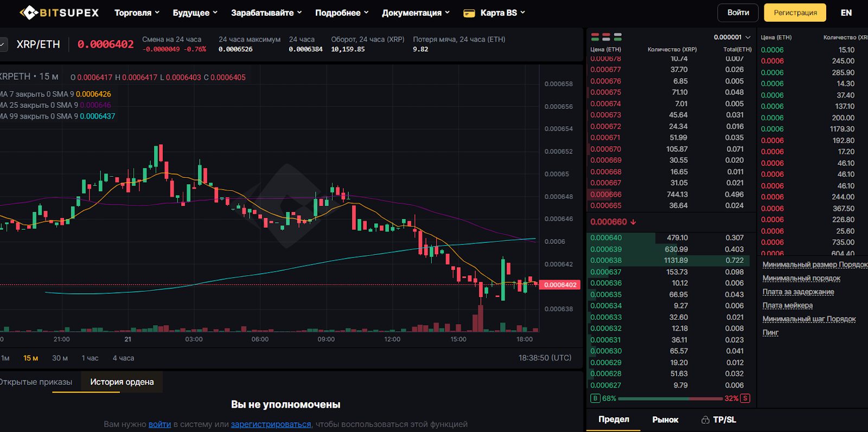The height and width of the screenshot is (432, 868).
Task: Select the 30 м chart interval
Action: 60,358
